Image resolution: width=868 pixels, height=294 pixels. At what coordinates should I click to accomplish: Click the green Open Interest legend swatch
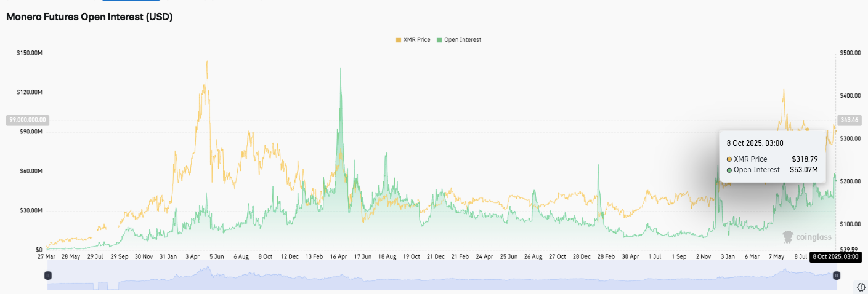pos(439,39)
